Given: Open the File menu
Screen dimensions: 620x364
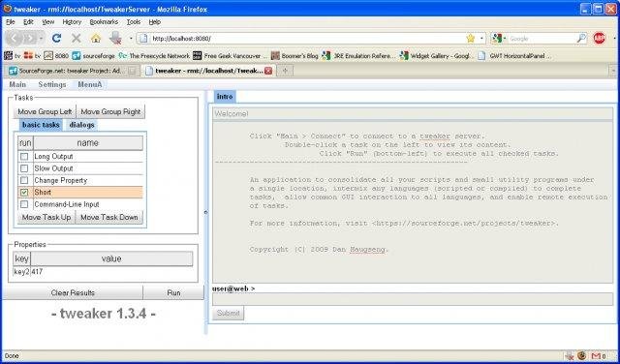Looking at the screenshot, I should (10, 22).
